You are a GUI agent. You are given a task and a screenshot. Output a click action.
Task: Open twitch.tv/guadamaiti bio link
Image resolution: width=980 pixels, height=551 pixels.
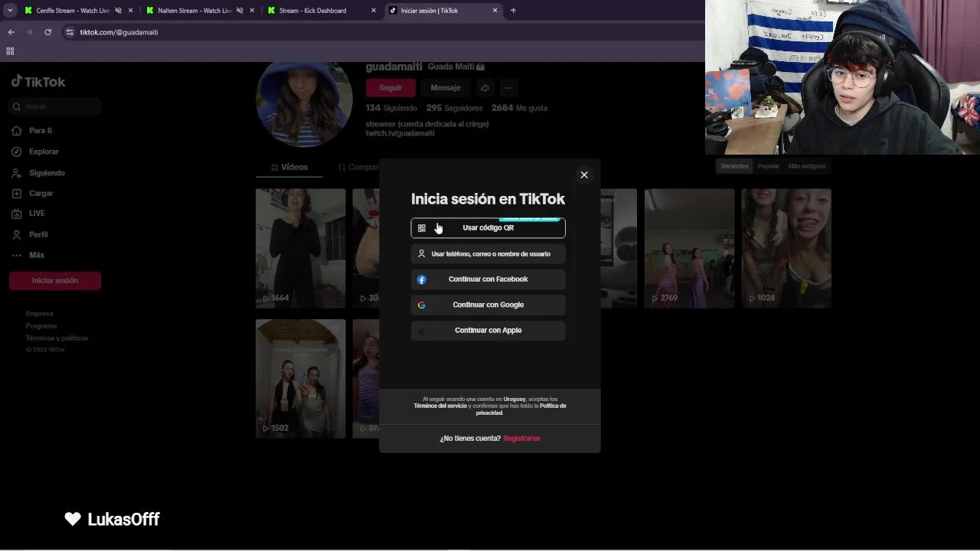(x=400, y=133)
